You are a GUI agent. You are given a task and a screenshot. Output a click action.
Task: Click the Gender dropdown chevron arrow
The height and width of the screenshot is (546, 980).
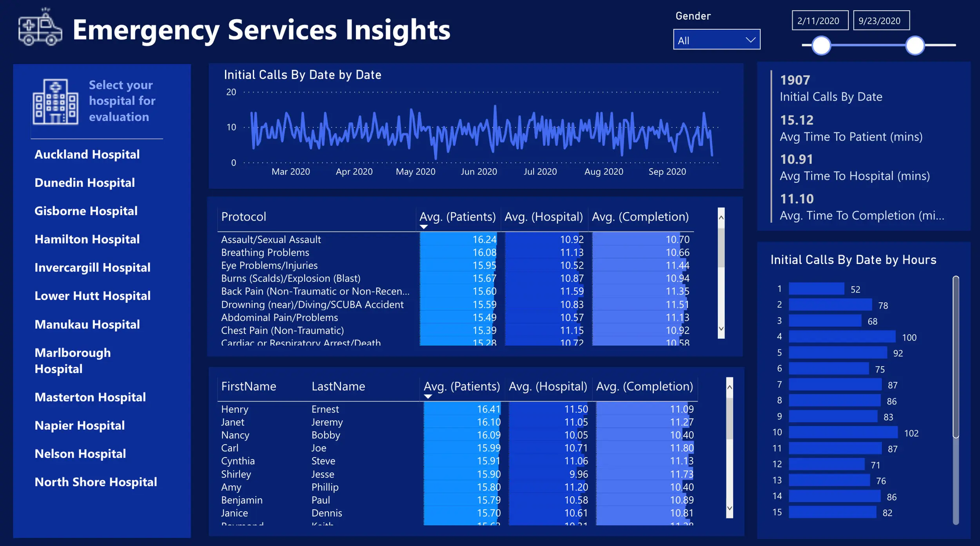[x=750, y=40]
